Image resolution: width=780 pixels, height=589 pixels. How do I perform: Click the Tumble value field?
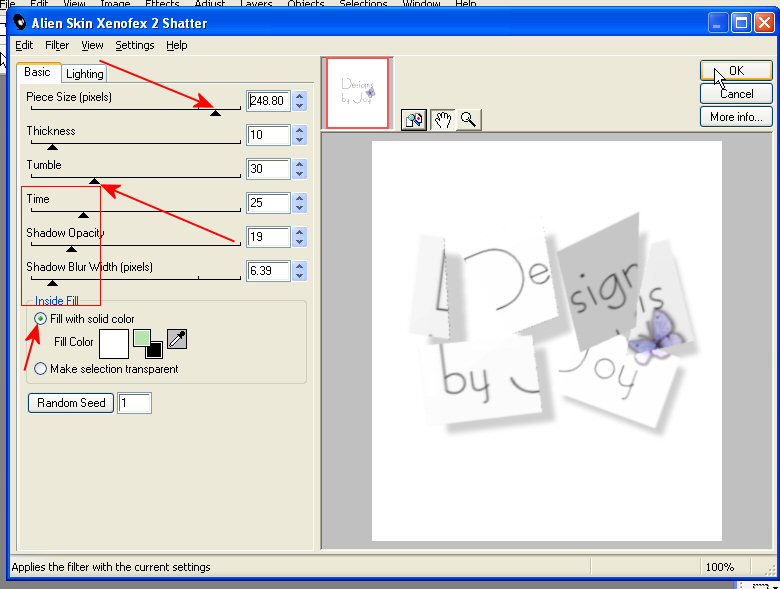click(x=269, y=169)
